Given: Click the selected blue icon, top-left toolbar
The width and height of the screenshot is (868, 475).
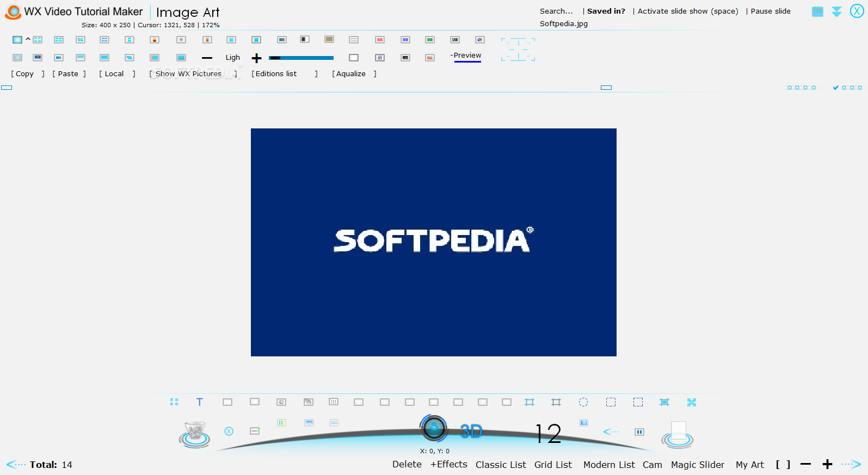Looking at the screenshot, I should 17,40.
